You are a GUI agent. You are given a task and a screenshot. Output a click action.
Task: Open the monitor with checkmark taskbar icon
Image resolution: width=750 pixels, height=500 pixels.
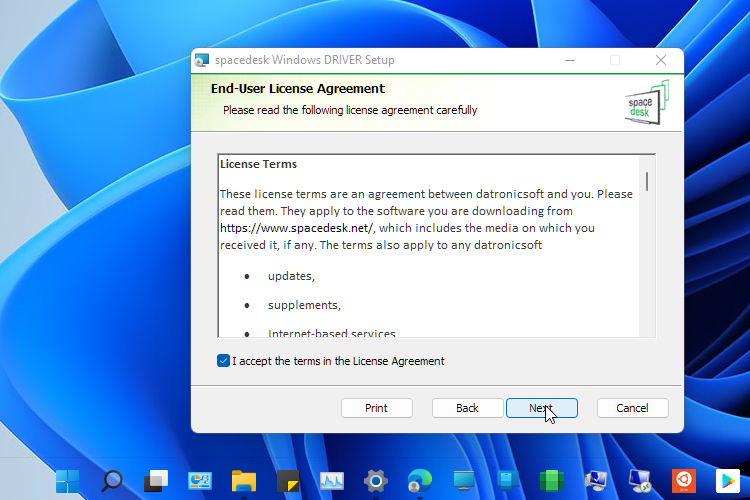596,481
